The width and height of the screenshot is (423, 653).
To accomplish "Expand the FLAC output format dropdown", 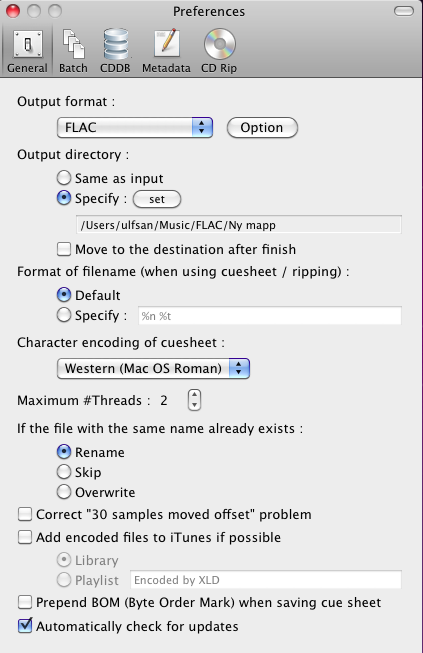I will (135, 127).
